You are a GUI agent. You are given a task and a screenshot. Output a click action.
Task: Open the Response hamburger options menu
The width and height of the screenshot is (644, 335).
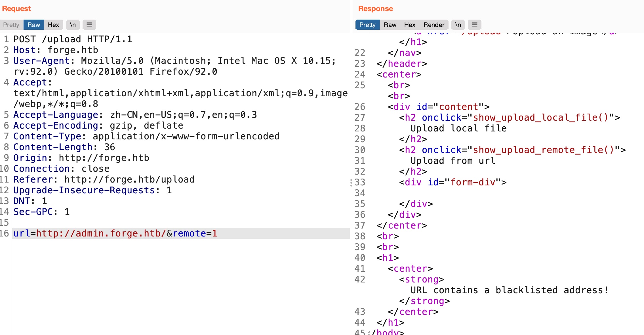474,25
